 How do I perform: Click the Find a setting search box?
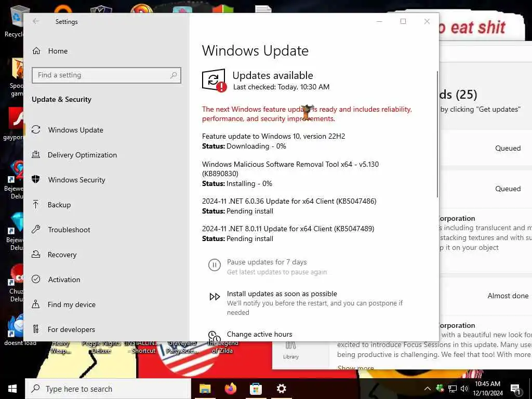tap(106, 75)
